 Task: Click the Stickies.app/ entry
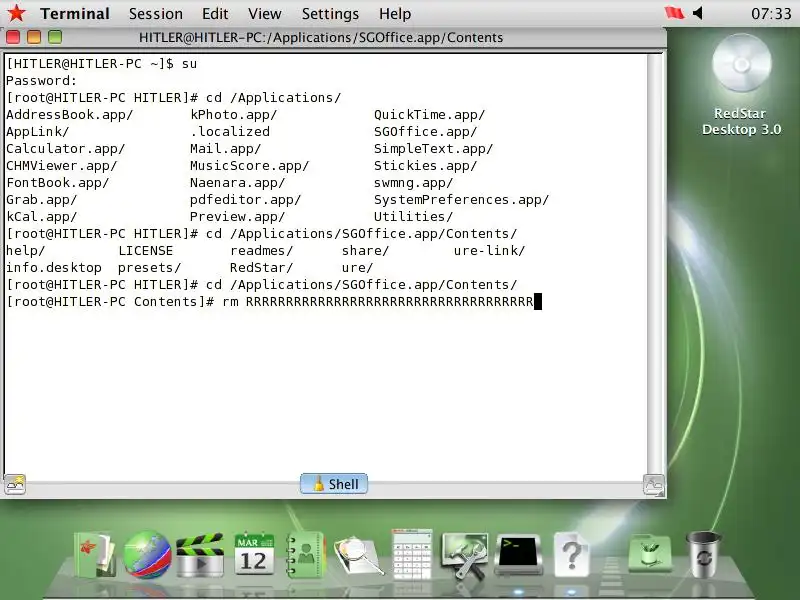(x=425, y=166)
